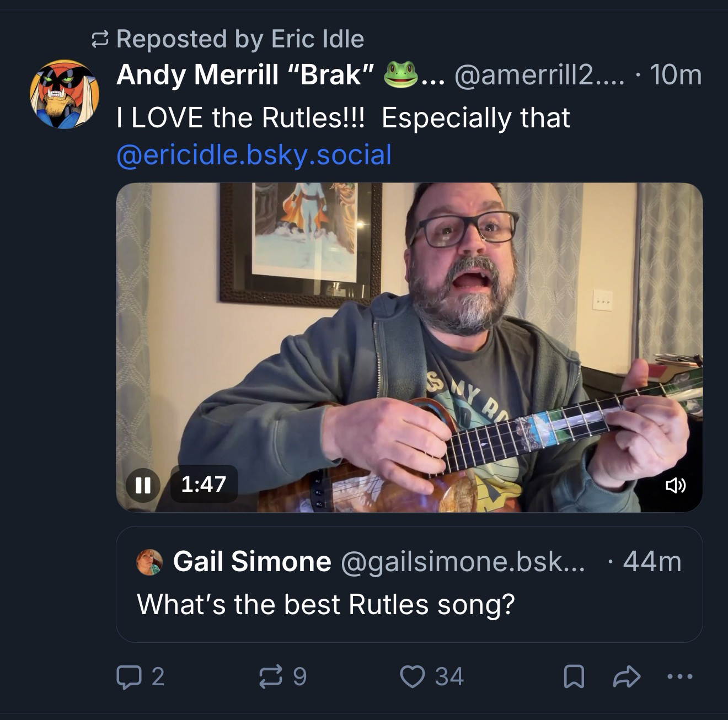The height and width of the screenshot is (720, 728).
Task: Mute the video sound
Action: coord(675,486)
